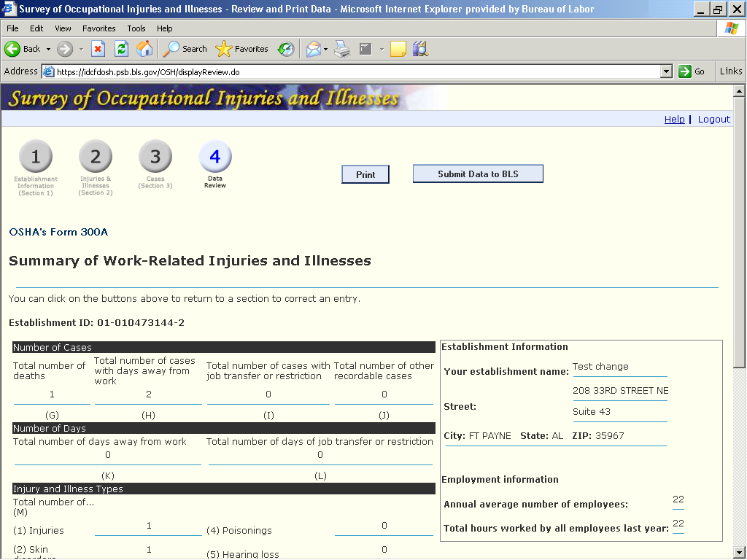Expand the Mail icon dropdown arrow
The height and width of the screenshot is (560, 747).
[325, 49]
